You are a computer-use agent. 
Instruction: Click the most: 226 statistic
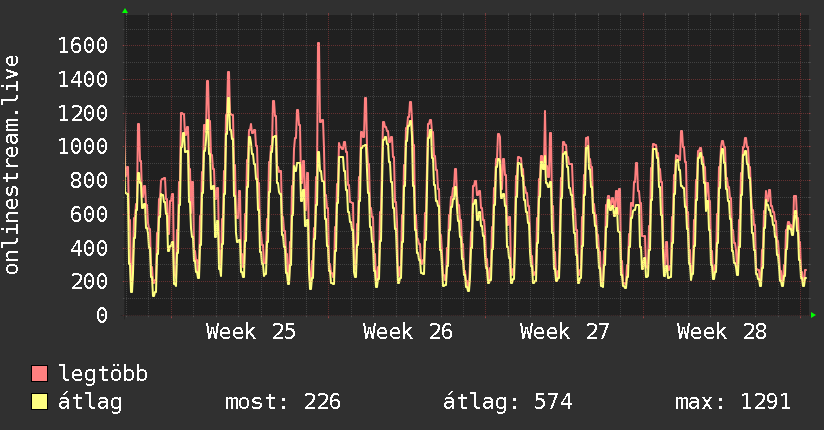click(283, 402)
